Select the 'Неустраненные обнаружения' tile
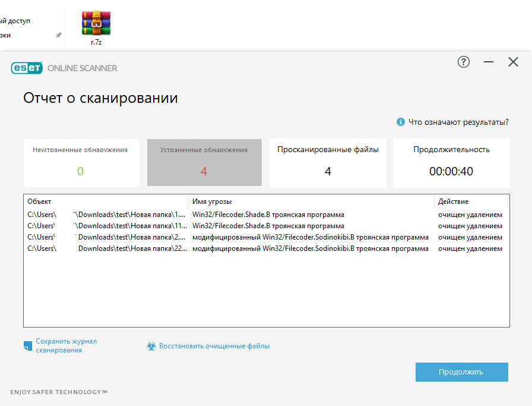The width and height of the screenshot is (532, 406). pyautogui.click(x=81, y=163)
